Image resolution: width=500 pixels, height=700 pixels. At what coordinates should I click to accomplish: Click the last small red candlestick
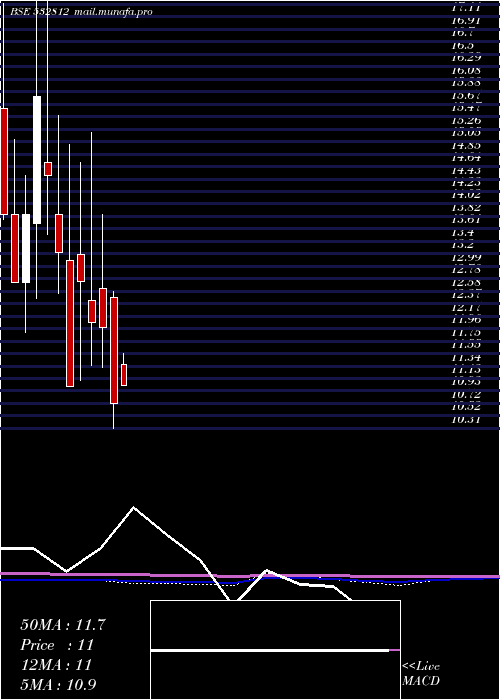coord(124,375)
